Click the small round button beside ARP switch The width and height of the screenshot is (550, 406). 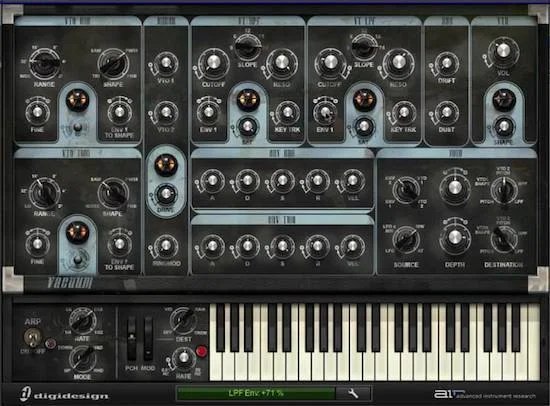click(51, 344)
